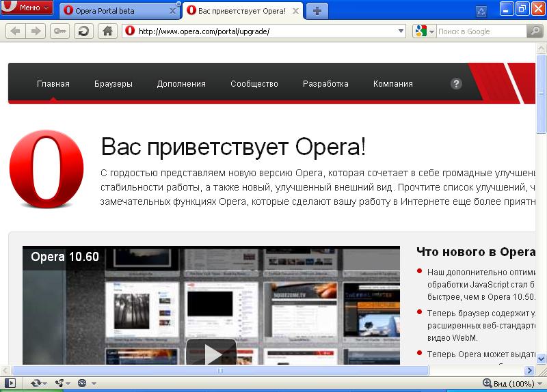This screenshot has height=392, width=547.
Task: Click the Opera site badge in address bar
Action: (x=130, y=31)
